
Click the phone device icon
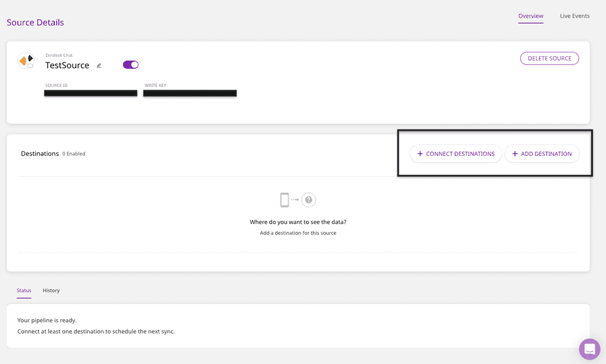tap(285, 200)
